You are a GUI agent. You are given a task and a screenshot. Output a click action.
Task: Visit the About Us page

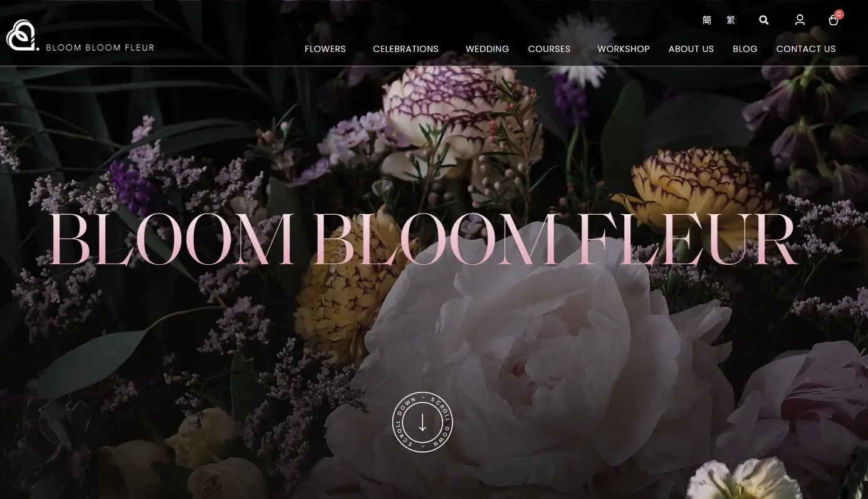(x=691, y=49)
